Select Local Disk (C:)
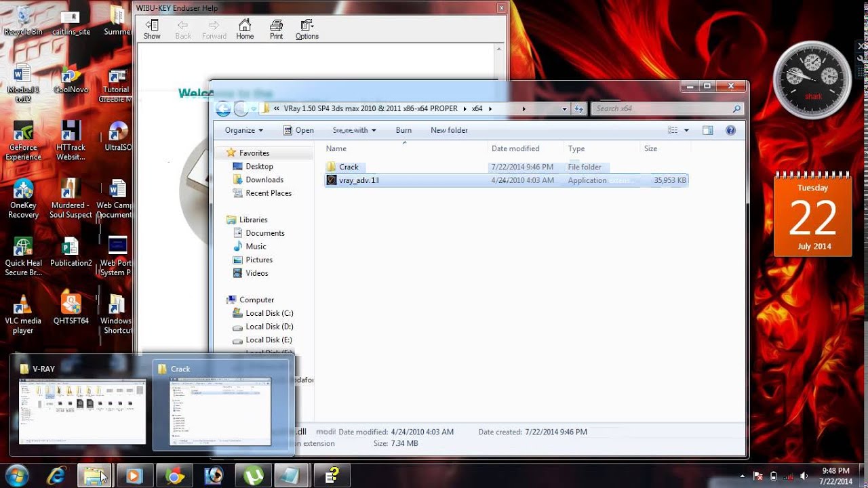The height and width of the screenshot is (488, 868). click(x=269, y=313)
